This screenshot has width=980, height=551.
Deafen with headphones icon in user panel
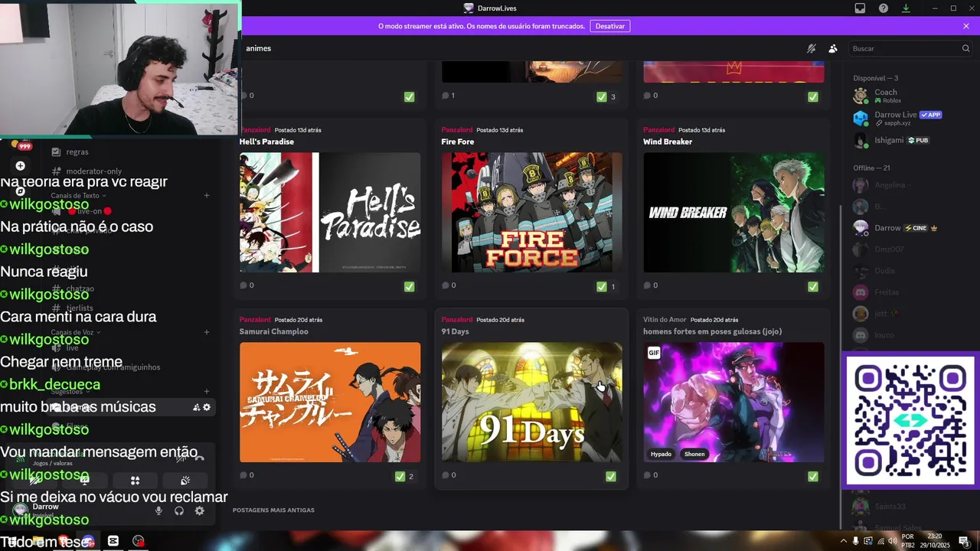point(179,511)
